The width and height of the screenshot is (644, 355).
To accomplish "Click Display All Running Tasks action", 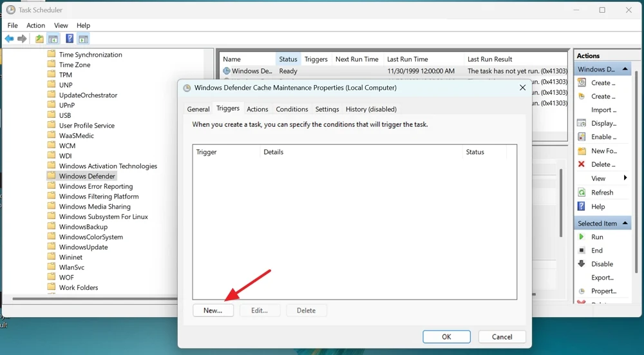I will pyautogui.click(x=603, y=123).
